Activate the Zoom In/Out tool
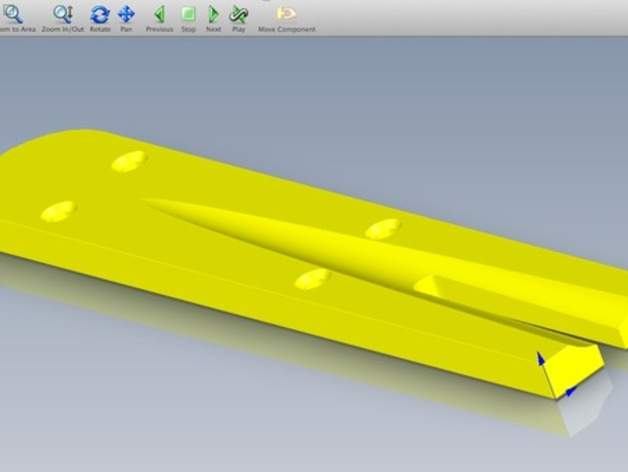Viewport: 628px width, 472px height. tap(62, 15)
